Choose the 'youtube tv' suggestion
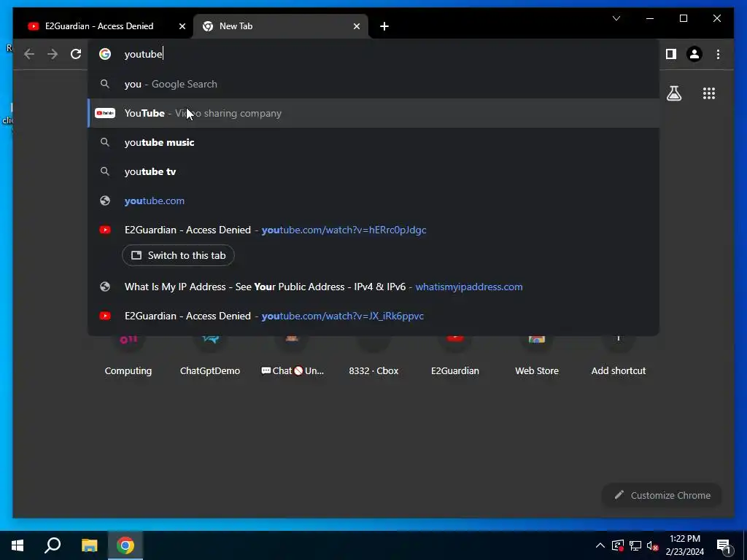 [x=374, y=171]
